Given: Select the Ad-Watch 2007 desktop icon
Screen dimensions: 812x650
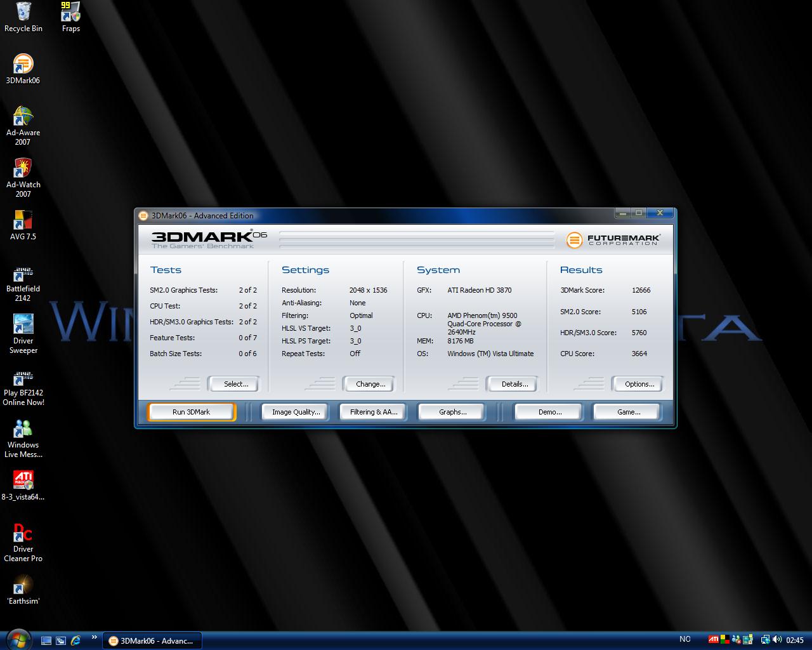Looking at the screenshot, I should point(23,178).
